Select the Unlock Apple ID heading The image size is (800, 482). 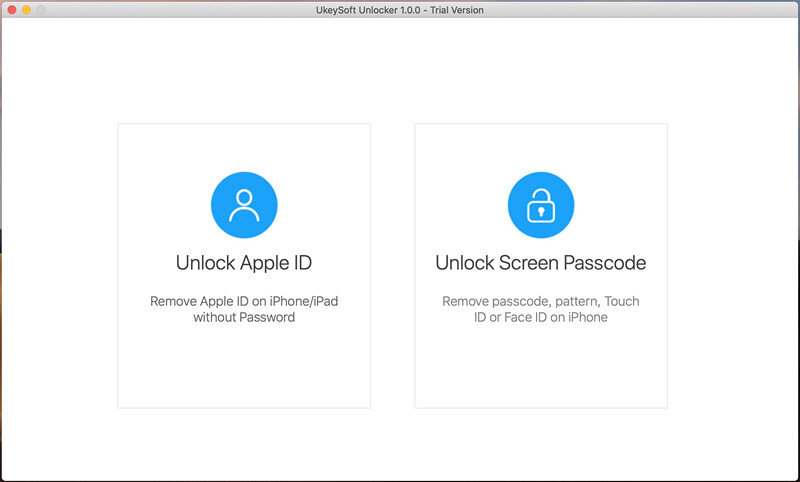click(x=244, y=263)
